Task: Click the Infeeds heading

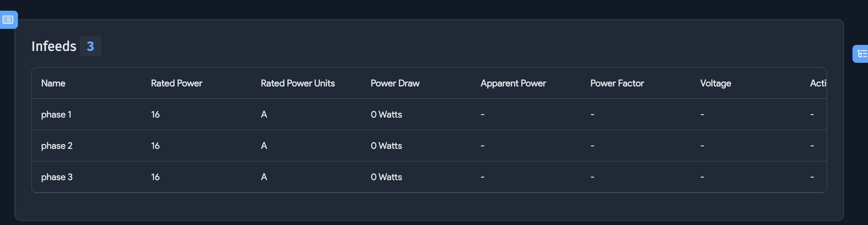Action: 54,46
